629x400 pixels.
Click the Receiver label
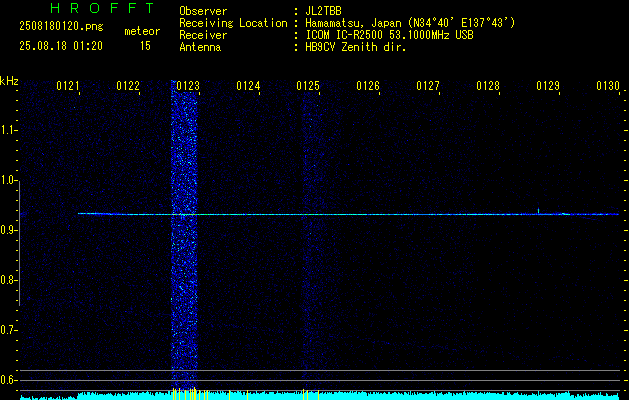[203, 35]
